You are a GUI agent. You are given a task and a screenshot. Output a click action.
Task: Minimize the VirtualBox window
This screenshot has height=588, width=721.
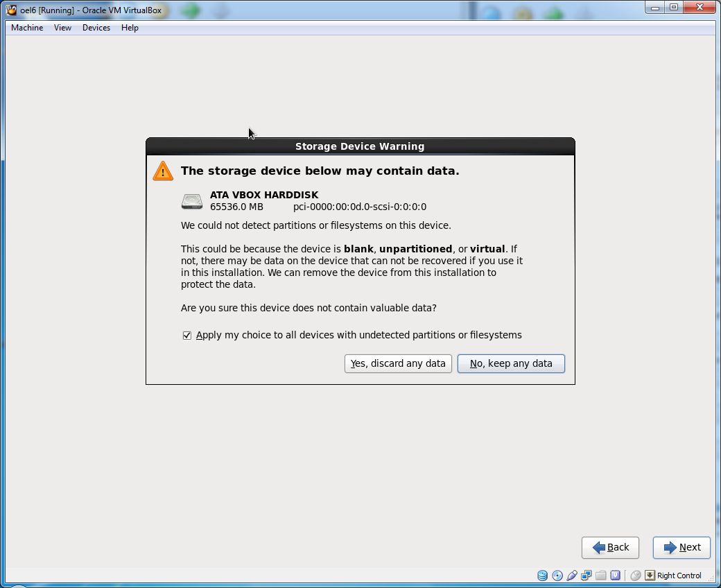pos(654,8)
